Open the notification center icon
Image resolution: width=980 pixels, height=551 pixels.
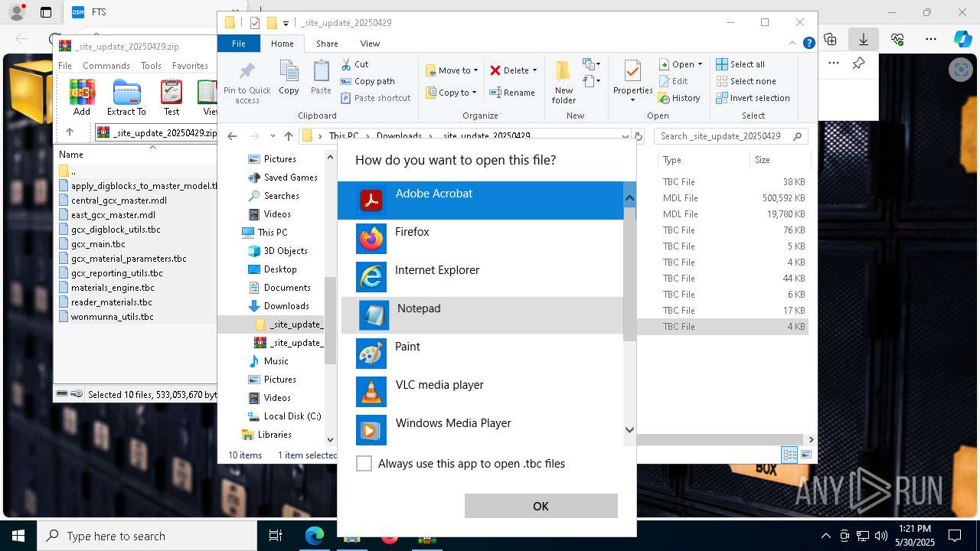[x=955, y=536]
